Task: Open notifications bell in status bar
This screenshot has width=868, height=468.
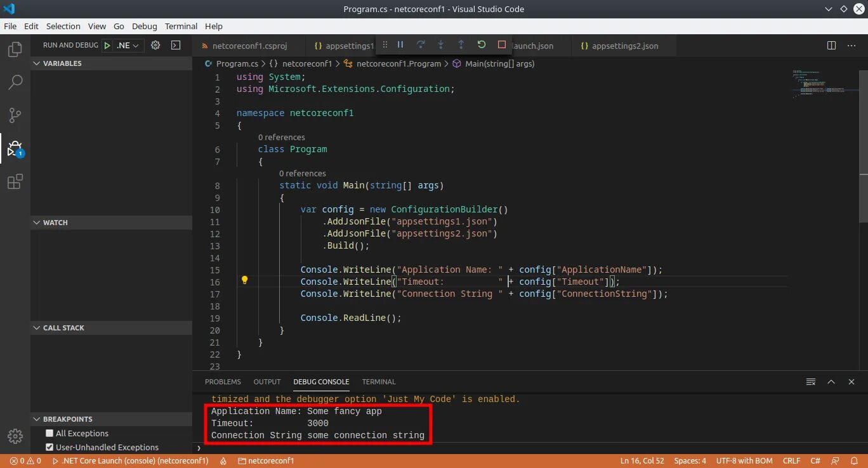Action: [x=855, y=461]
